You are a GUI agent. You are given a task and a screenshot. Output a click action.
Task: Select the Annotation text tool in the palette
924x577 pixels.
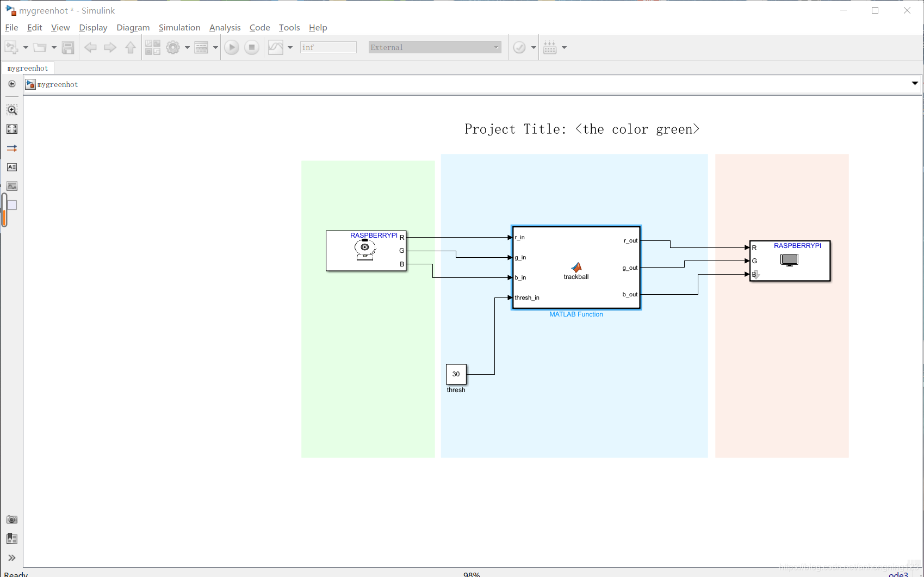pos(12,167)
